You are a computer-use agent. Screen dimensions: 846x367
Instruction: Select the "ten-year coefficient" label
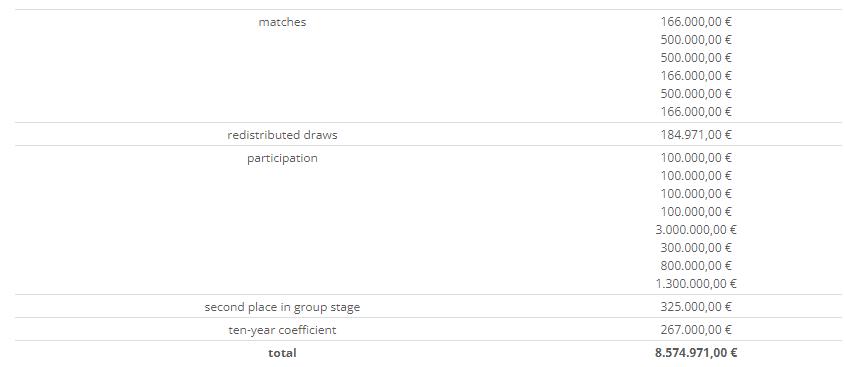282,330
